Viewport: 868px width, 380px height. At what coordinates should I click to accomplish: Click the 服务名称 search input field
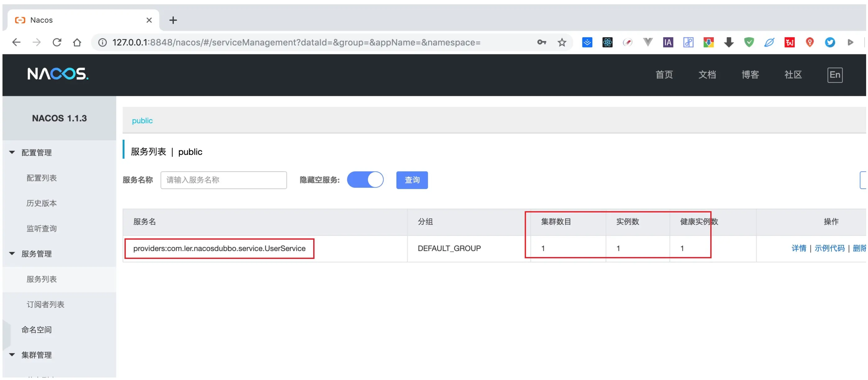coord(224,180)
